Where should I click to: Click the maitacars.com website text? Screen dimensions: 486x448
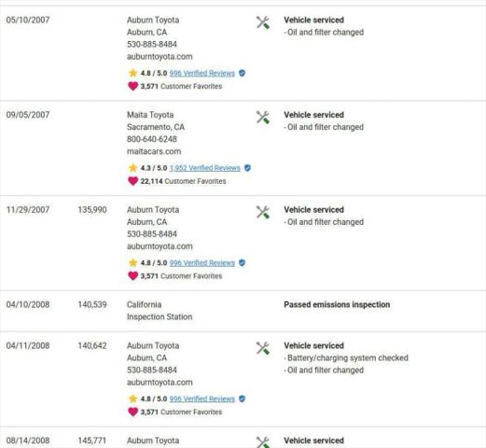154,151
